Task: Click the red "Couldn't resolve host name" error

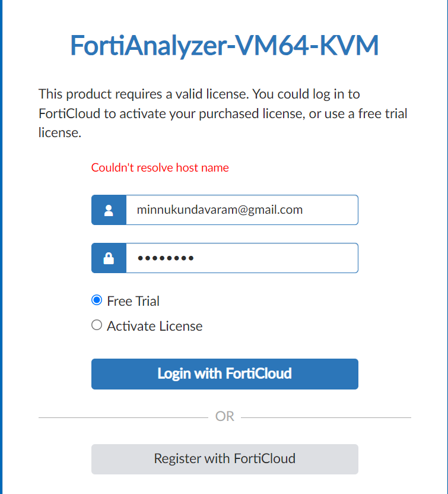Action: coord(160,168)
